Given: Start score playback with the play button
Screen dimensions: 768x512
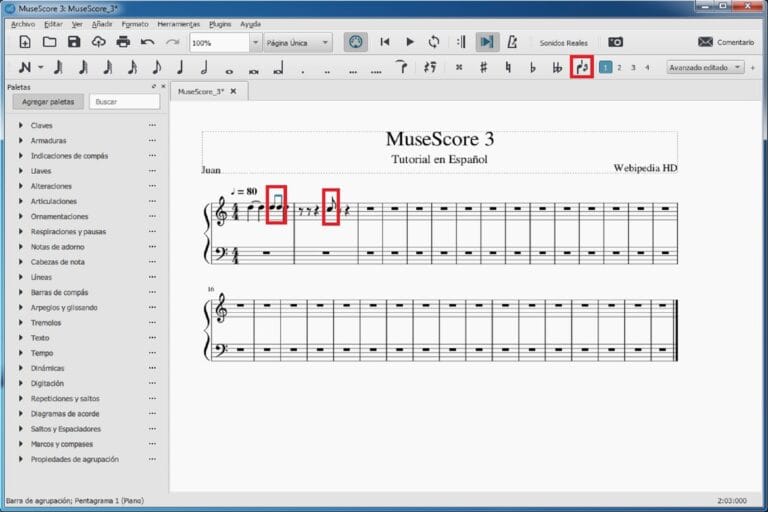Looking at the screenshot, I should click(x=410, y=42).
